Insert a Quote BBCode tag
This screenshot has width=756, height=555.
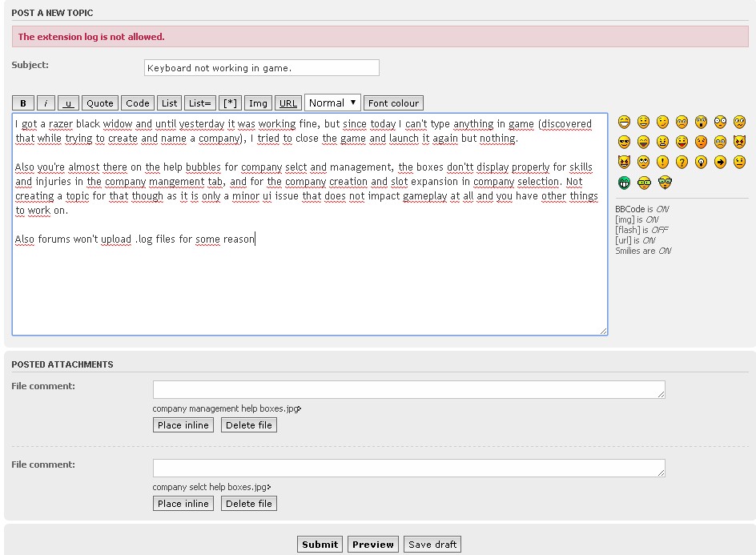(x=100, y=103)
